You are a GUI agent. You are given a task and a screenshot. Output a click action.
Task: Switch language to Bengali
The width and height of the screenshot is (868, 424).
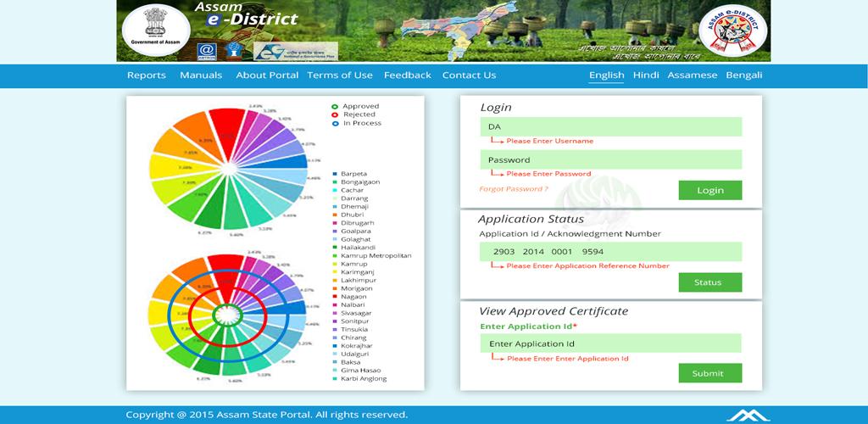pos(744,75)
